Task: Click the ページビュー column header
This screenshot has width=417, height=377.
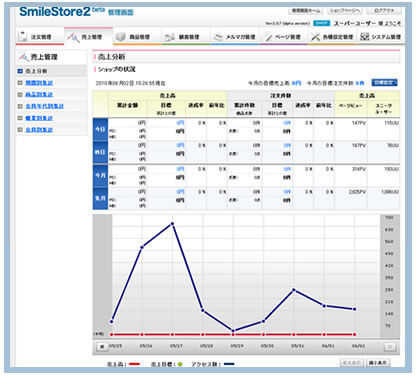Action: (x=350, y=106)
